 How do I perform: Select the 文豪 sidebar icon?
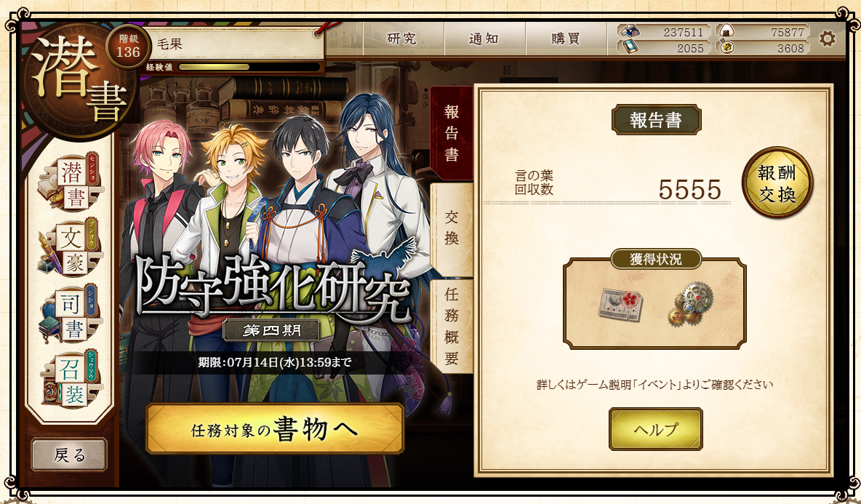(70, 249)
